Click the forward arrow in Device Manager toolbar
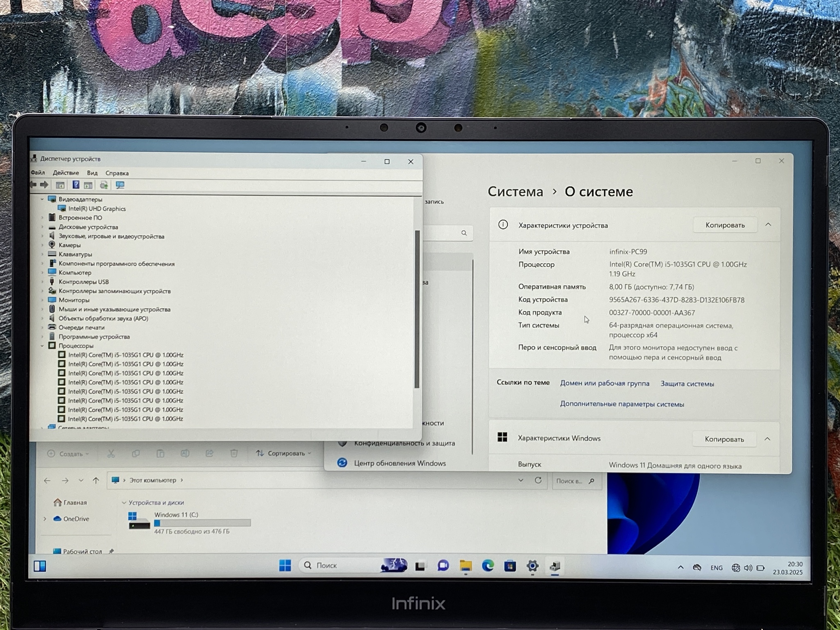 (45, 185)
